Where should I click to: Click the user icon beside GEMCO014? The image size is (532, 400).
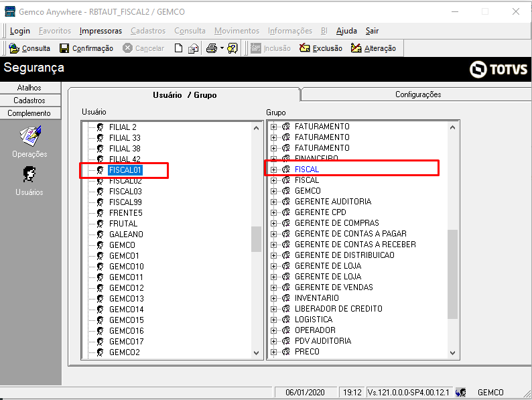pyautogui.click(x=100, y=310)
